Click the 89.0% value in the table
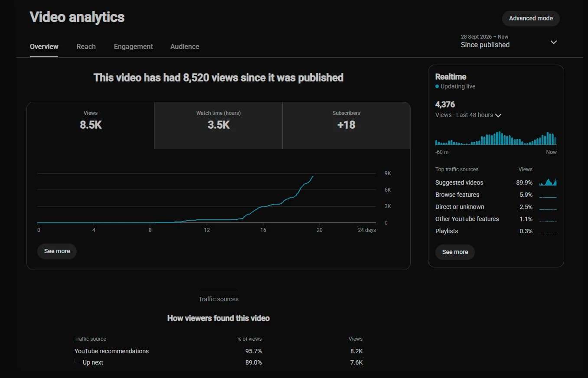Screen dimensions: 588x378 coord(254,362)
